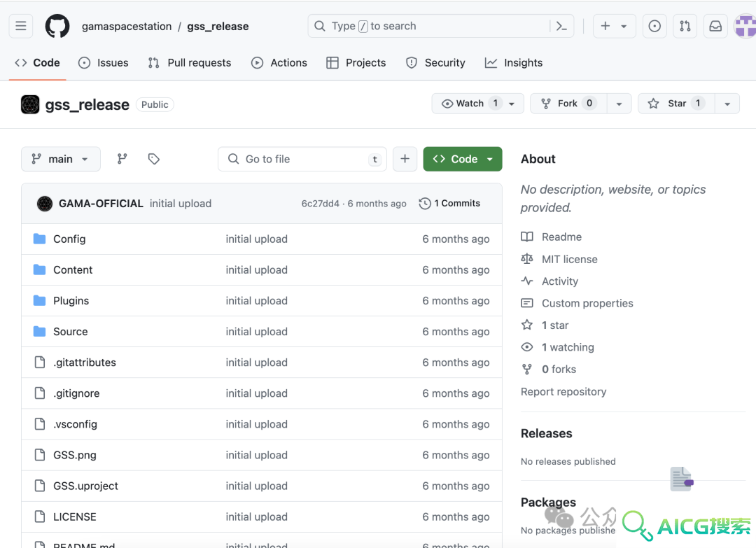Click the Readme book icon in About
This screenshot has width=756, height=548.
click(x=527, y=237)
